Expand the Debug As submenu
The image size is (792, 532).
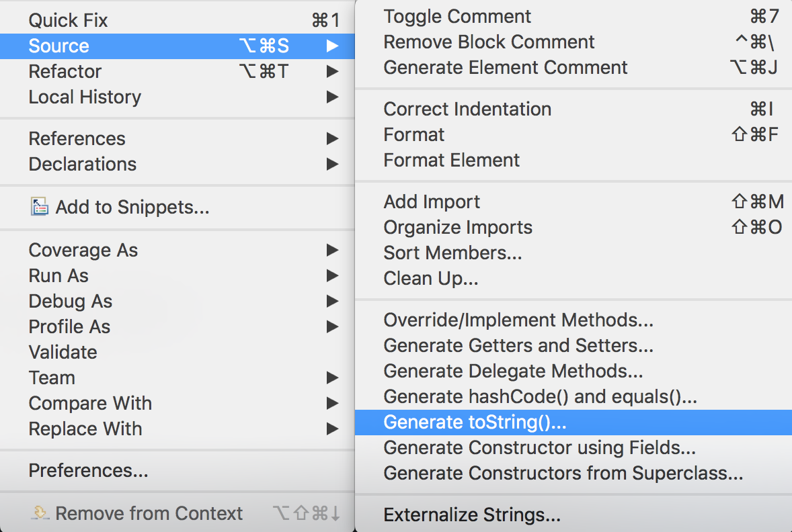333,301
